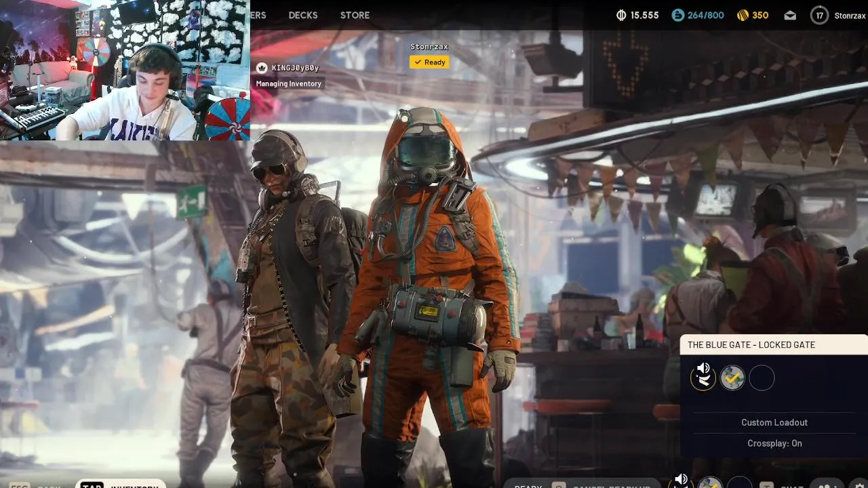Click the blue currency icon by 264/800
The height and width of the screenshot is (488, 868).
[677, 15]
